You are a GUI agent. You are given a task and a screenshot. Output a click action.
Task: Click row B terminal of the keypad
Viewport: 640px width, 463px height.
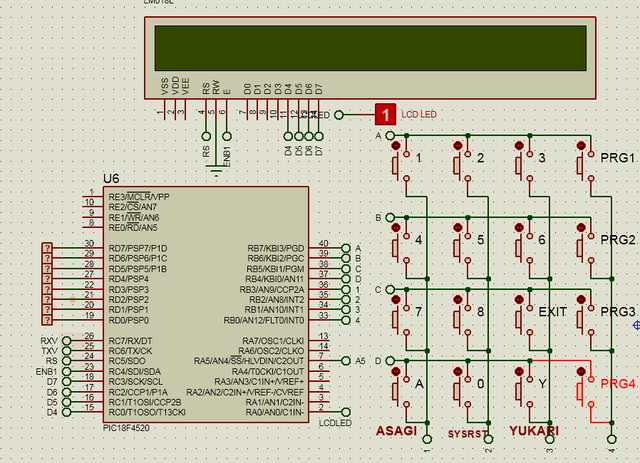pyautogui.click(x=390, y=217)
